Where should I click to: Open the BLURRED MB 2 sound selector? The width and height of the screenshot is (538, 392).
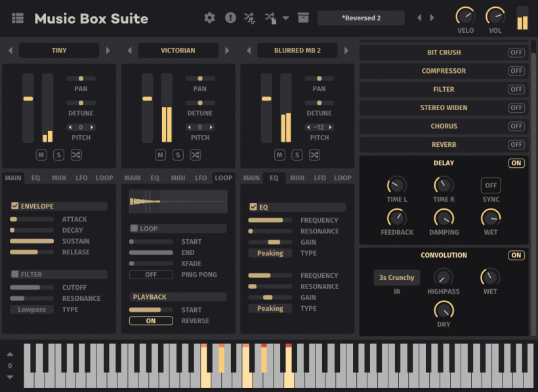click(x=297, y=50)
